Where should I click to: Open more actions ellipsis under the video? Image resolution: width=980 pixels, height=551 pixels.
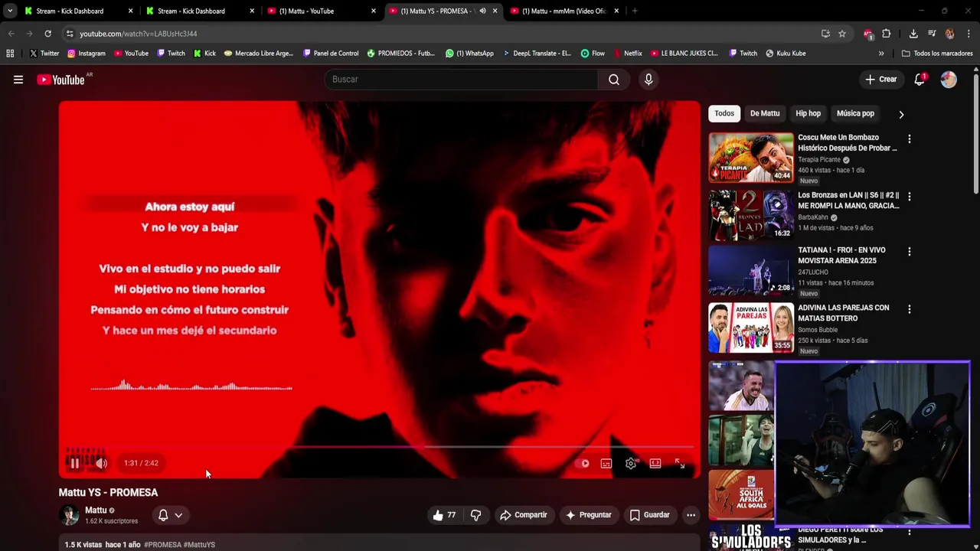pos(691,515)
